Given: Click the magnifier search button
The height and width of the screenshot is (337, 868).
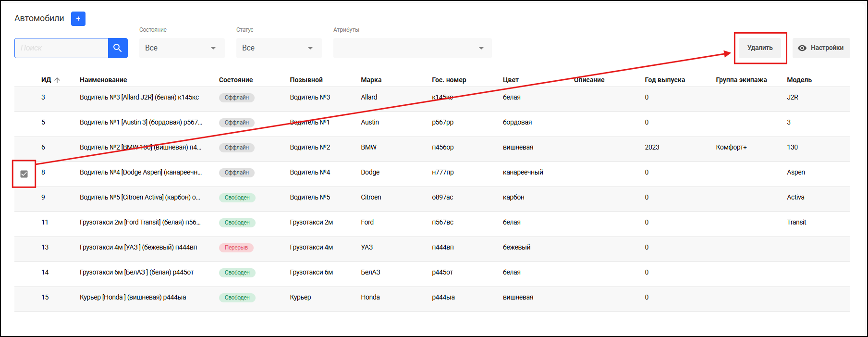Looking at the screenshot, I should [118, 48].
